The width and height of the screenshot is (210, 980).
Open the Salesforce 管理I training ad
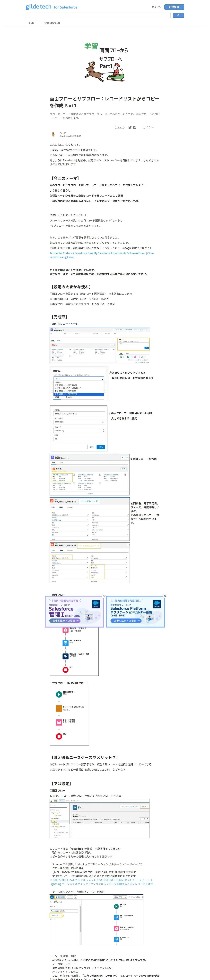pos(74,611)
